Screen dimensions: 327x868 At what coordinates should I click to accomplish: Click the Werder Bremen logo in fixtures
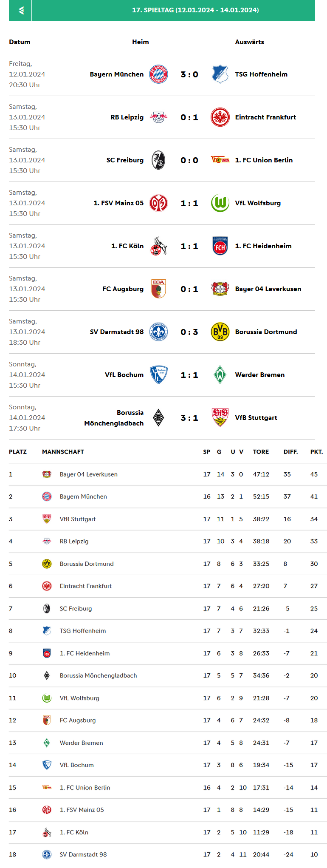click(x=220, y=375)
